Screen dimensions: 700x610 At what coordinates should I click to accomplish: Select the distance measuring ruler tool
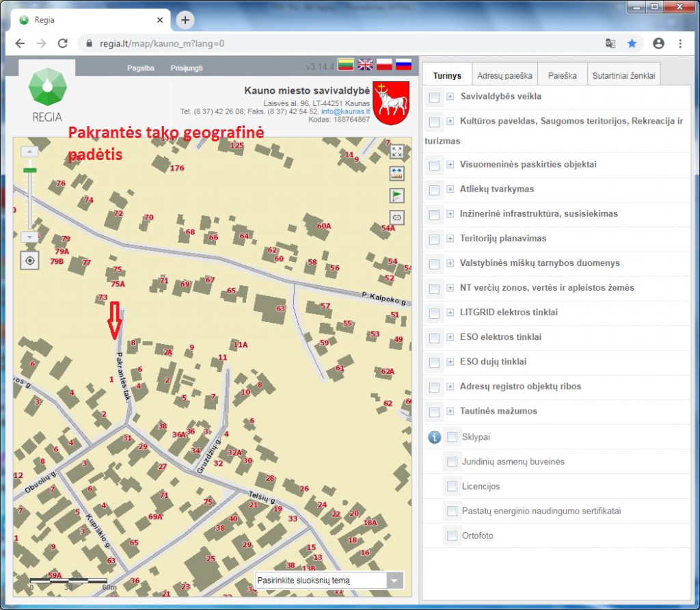[x=397, y=174]
